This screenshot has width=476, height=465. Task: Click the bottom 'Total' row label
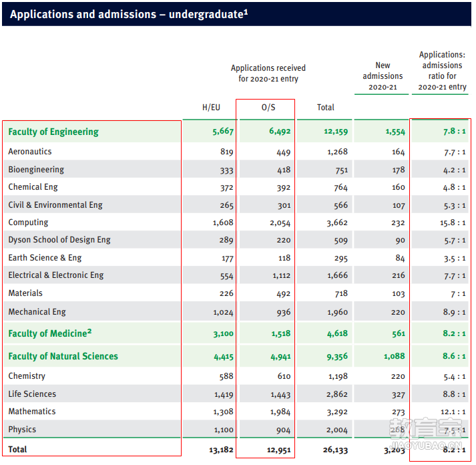(x=17, y=450)
